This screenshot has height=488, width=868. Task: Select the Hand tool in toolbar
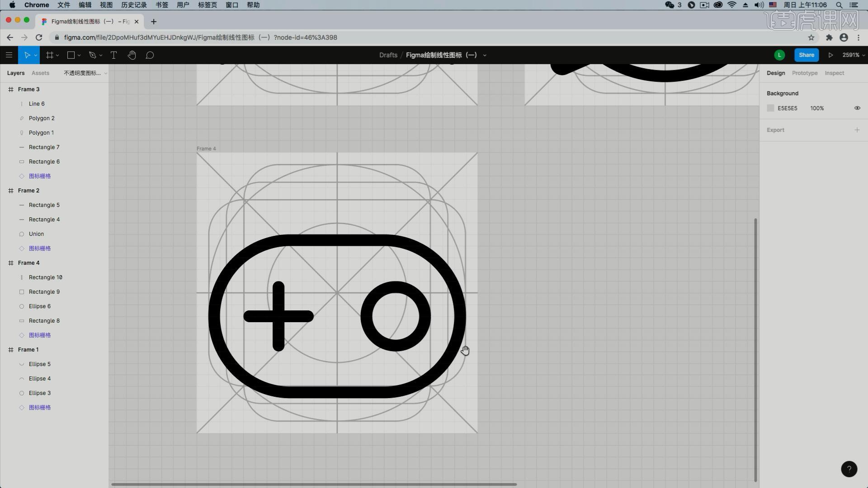[132, 55]
